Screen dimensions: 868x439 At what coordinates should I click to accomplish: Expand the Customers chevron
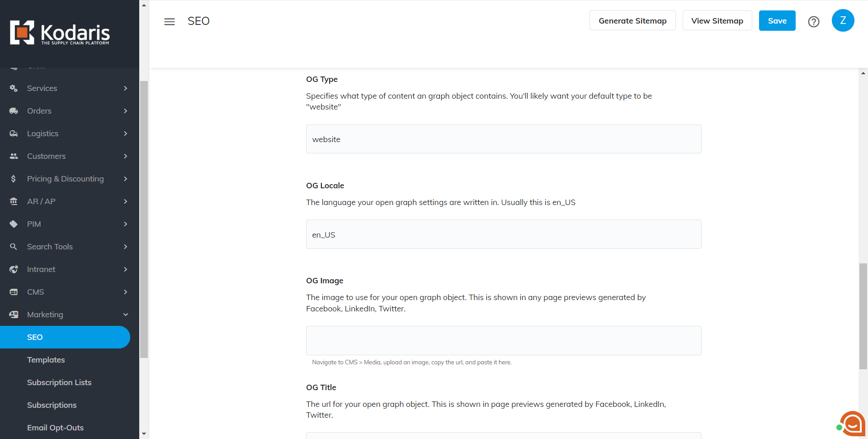126,156
